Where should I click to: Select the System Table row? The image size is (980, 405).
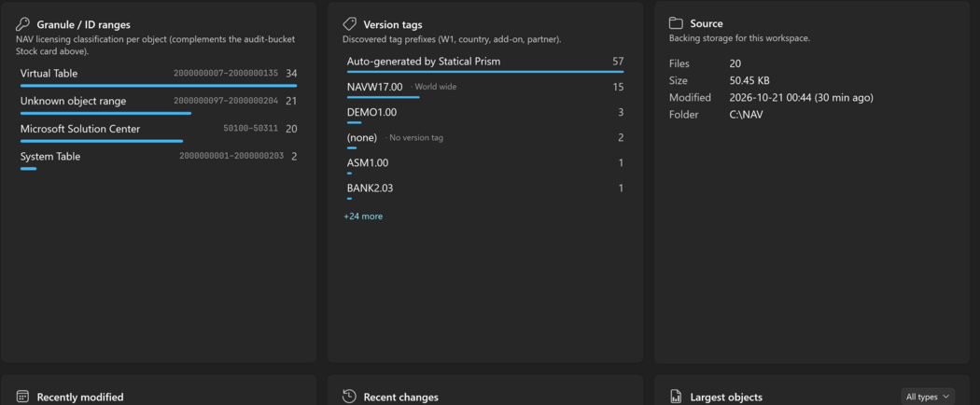click(159, 160)
